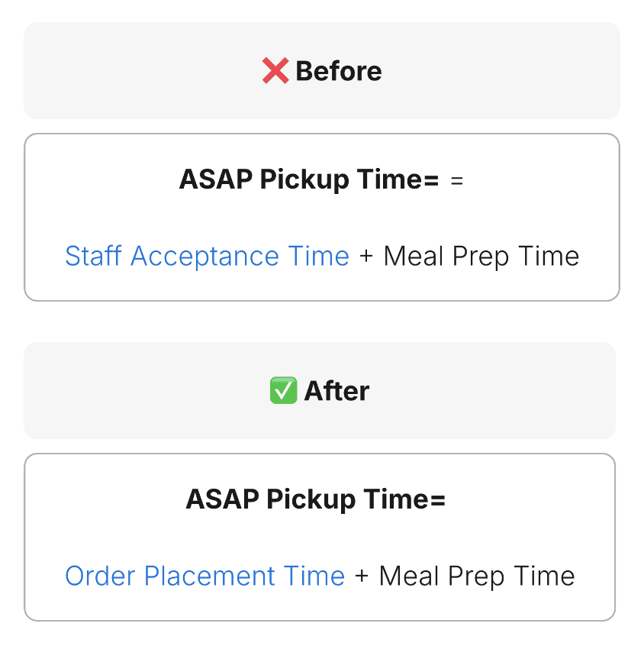Open the Staff Acceptance Time link

[207, 257]
